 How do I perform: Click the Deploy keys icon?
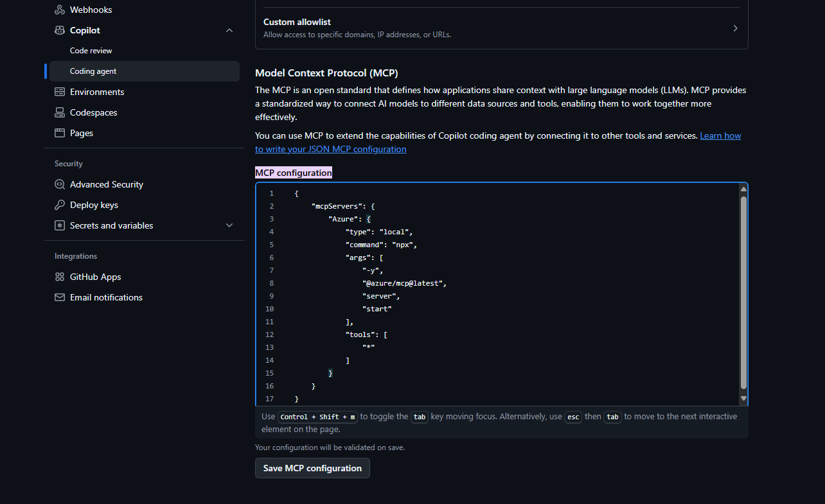60,205
